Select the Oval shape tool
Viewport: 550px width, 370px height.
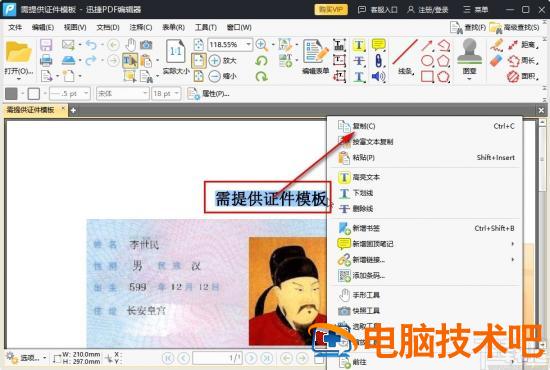click(427, 61)
